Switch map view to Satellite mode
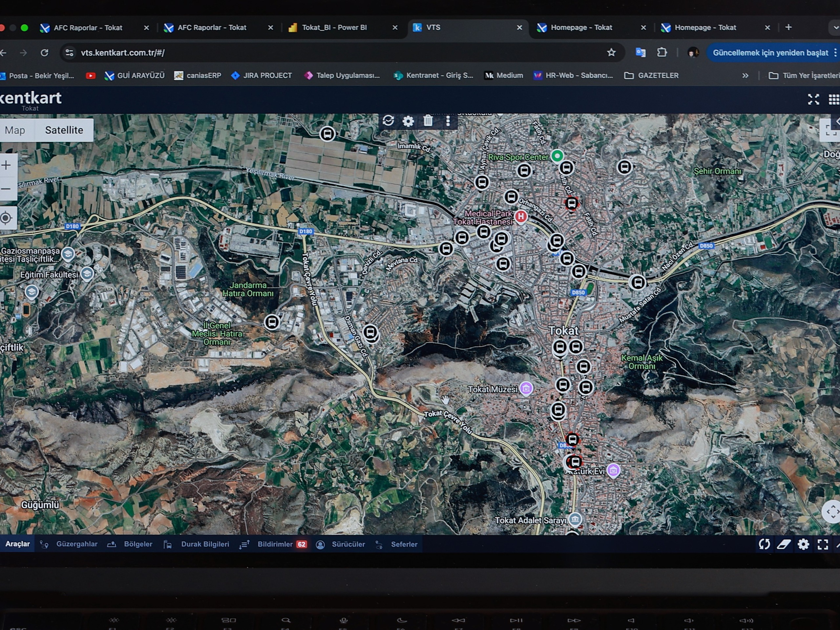Screen dimensions: 840x630 64,130
